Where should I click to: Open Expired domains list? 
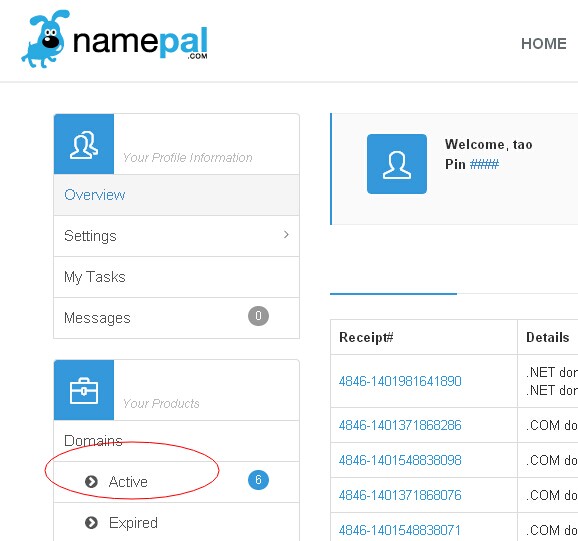176,522
